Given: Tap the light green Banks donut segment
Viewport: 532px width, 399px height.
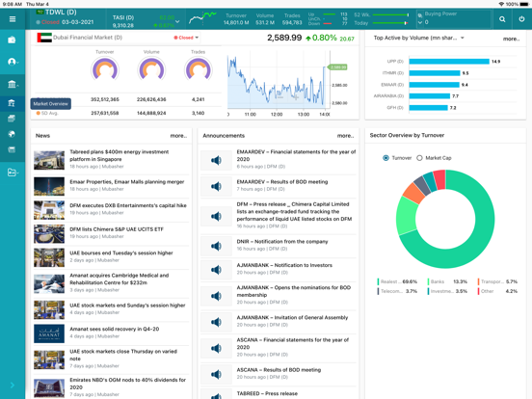Looking at the screenshot, I should pos(407,216).
